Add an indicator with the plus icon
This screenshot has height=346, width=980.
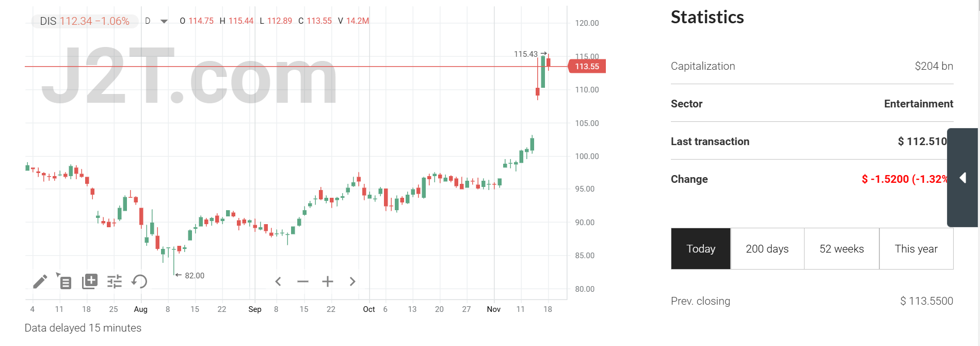pyautogui.click(x=90, y=281)
